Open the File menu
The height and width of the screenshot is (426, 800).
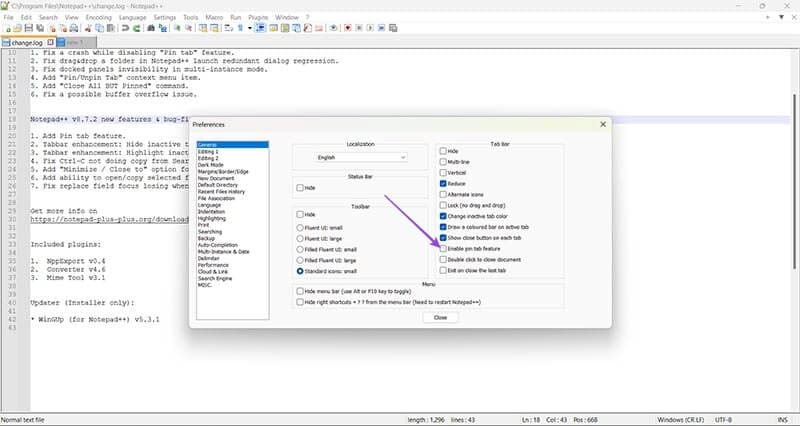(x=8, y=17)
